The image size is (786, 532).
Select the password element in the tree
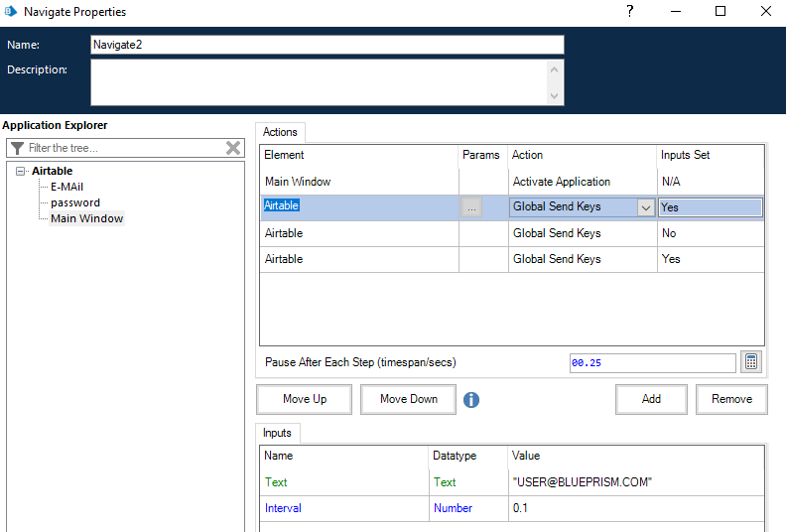(75, 203)
